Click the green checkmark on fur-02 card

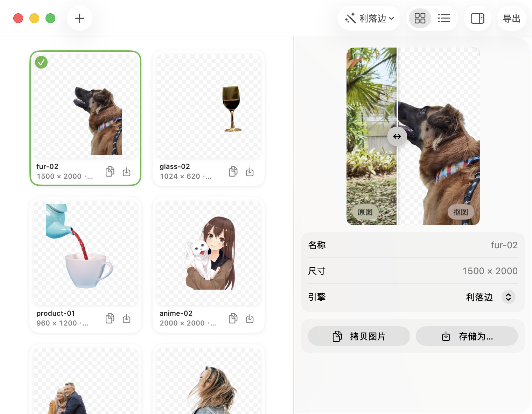(x=41, y=62)
